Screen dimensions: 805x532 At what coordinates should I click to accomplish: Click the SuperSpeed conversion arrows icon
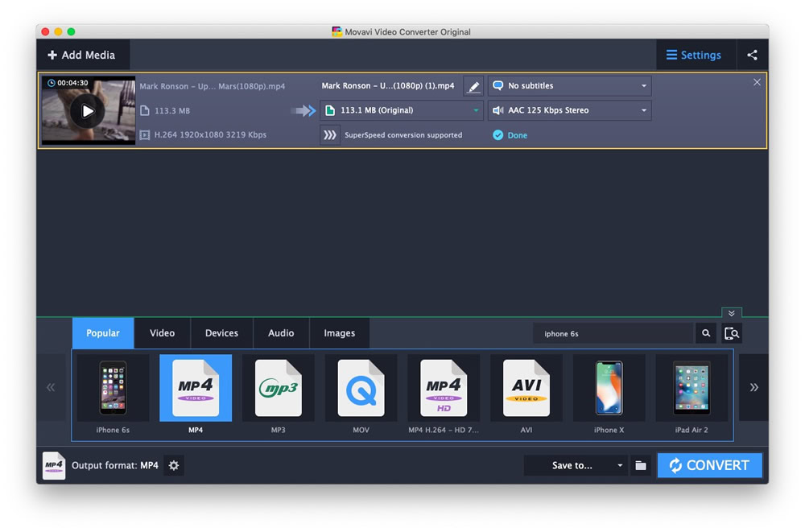click(x=329, y=135)
